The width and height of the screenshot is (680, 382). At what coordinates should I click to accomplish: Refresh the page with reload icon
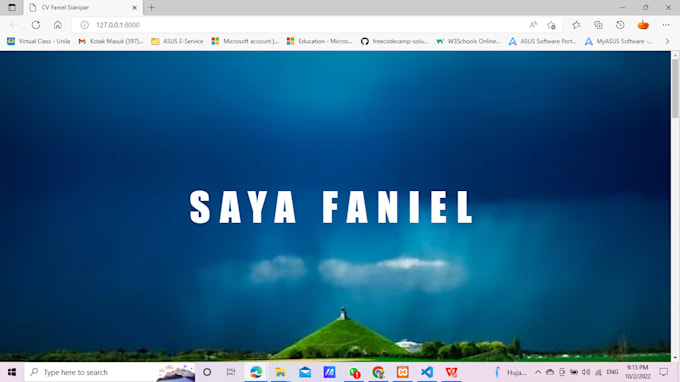[x=36, y=25]
